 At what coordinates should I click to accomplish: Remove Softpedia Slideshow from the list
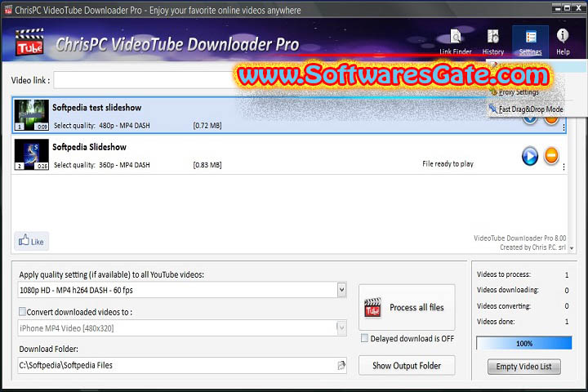(551, 155)
